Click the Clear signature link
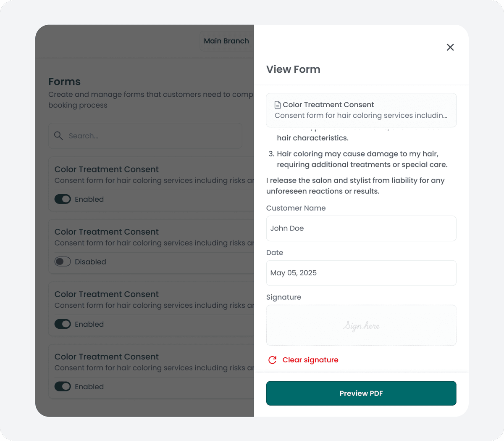This screenshot has height=441, width=504. tap(310, 360)
